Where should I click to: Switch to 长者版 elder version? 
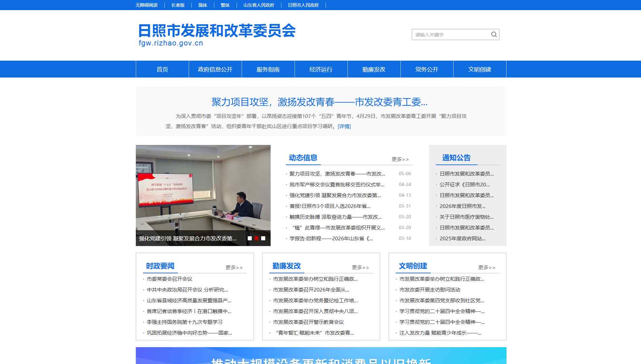pyautogui.click(x=178, y=5)
